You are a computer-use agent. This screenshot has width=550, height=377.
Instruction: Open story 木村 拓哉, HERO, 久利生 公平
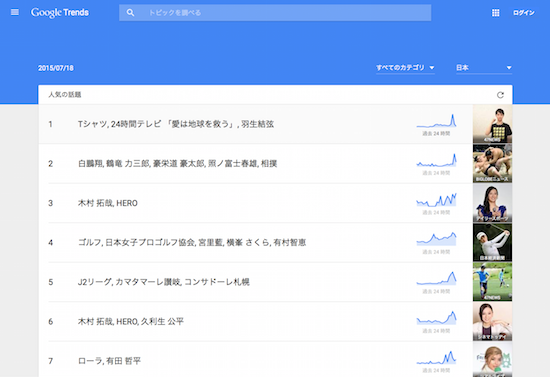tap(130, 322)
